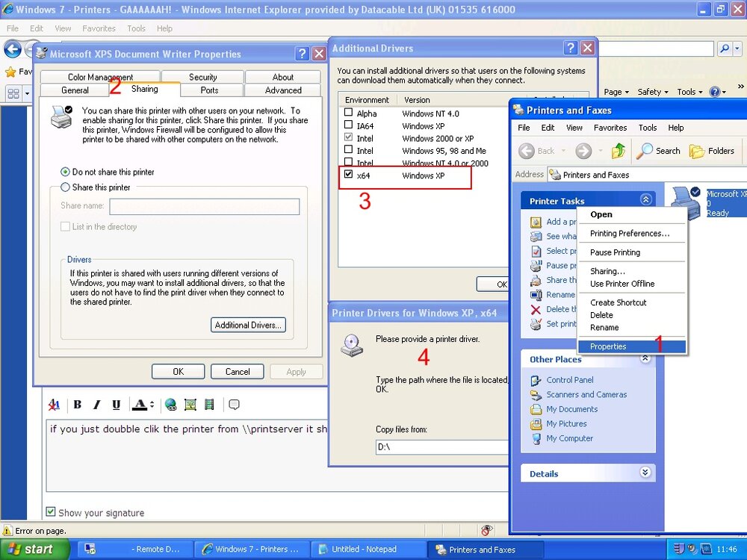Click start button on taskbar
The height and width of the screenshot is (560, 747).
(34, 550)
